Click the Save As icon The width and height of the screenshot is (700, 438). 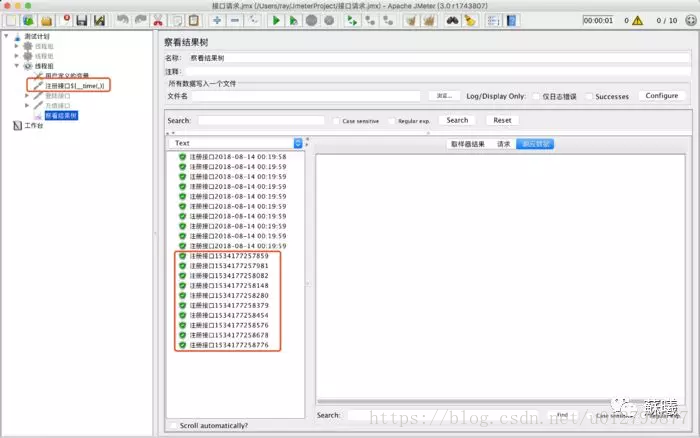(x=99, y=21)
